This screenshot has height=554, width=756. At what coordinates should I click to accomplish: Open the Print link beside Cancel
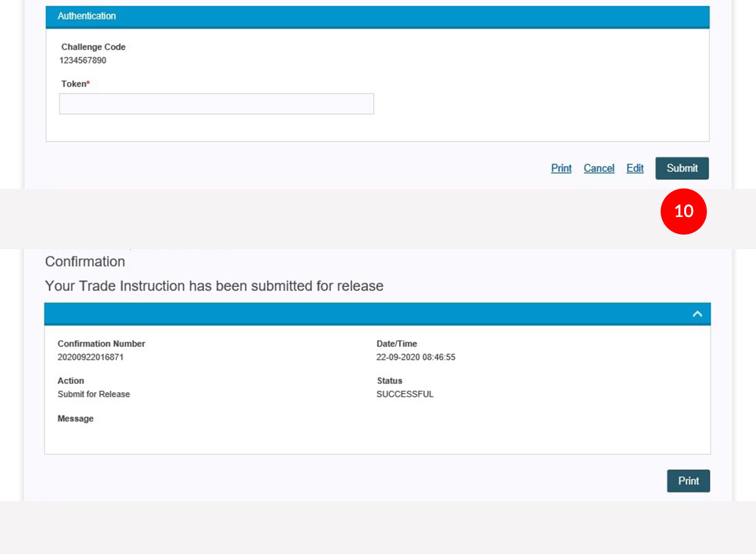click(561, 168)
